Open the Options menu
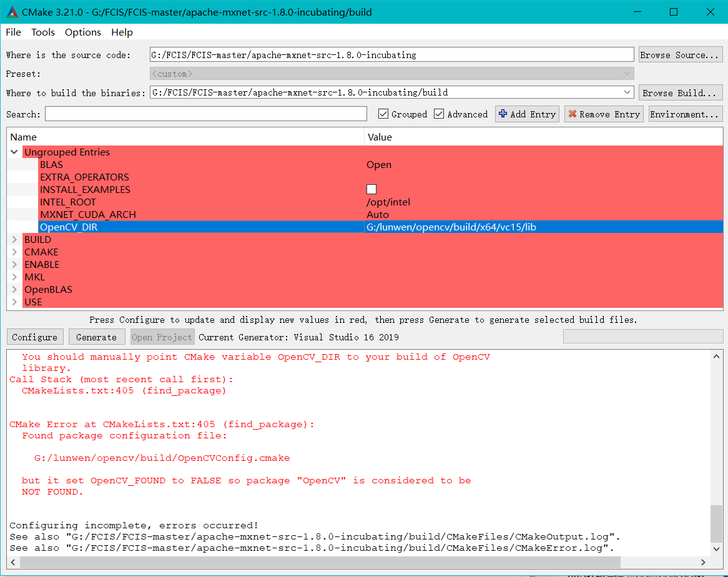 pos(82,32)
